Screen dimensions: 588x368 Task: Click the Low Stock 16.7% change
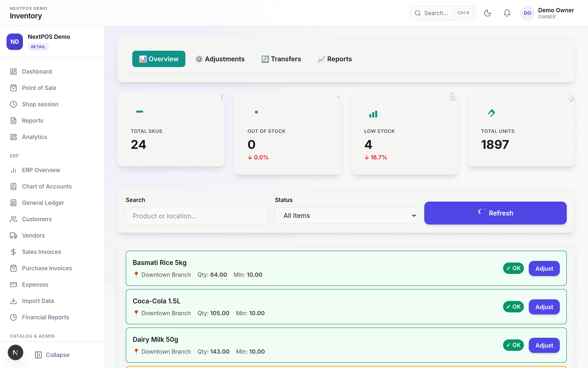click(x=376, y=157)
